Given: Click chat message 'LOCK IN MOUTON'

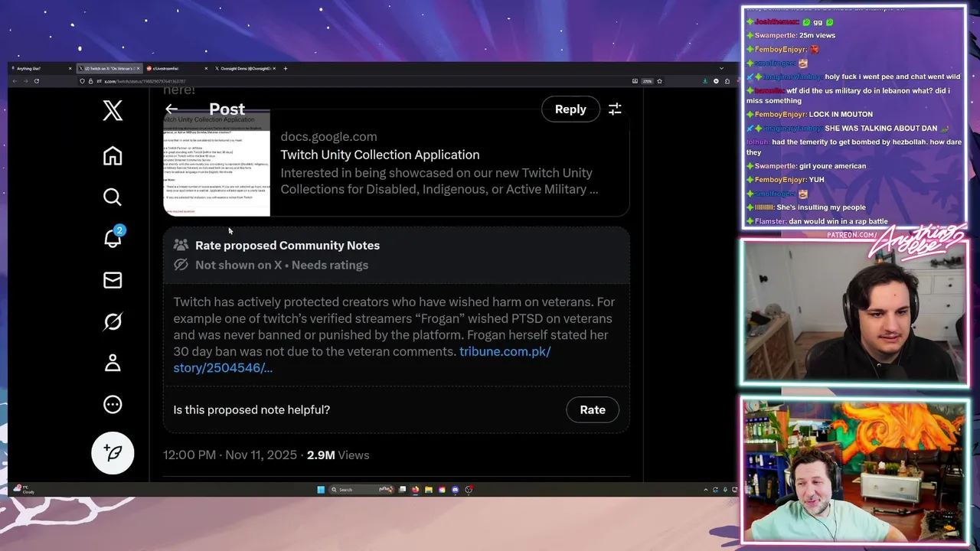Looking at the screenshot, I should tap(841, 114).
